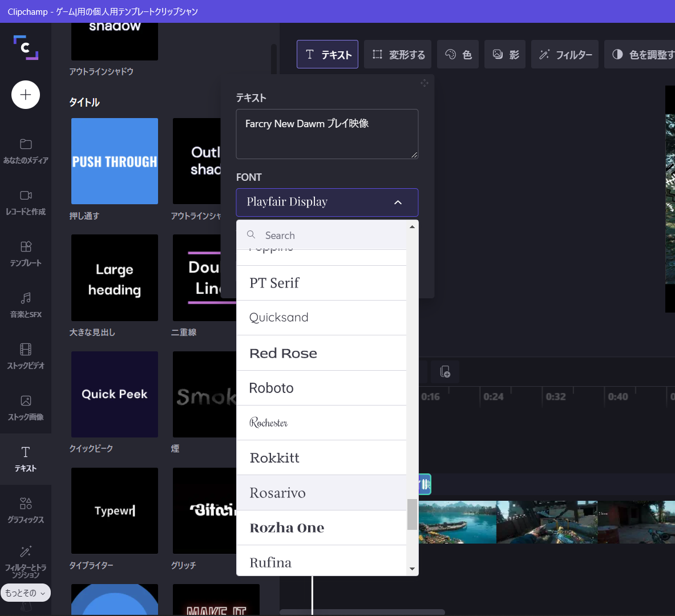Click the timeline horizontal scrollbar
Viewport: 675px width, 616px height.
click(x=362, y=612)
